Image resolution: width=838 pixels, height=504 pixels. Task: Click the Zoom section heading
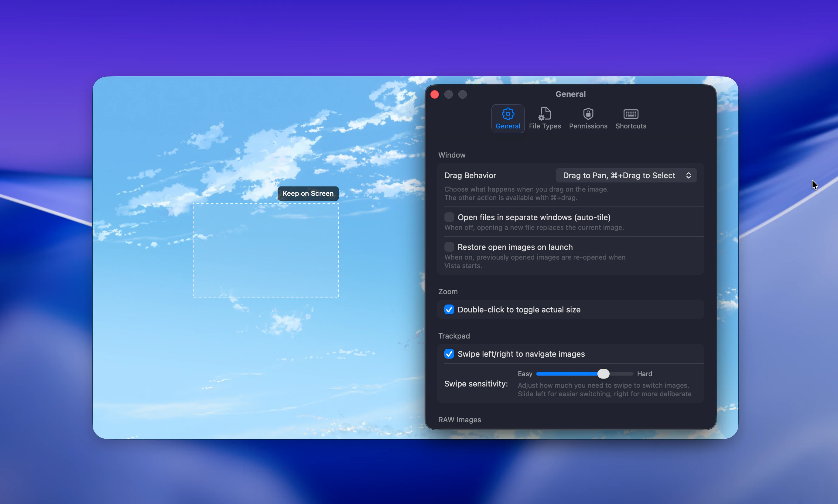(x=448, y=291)
